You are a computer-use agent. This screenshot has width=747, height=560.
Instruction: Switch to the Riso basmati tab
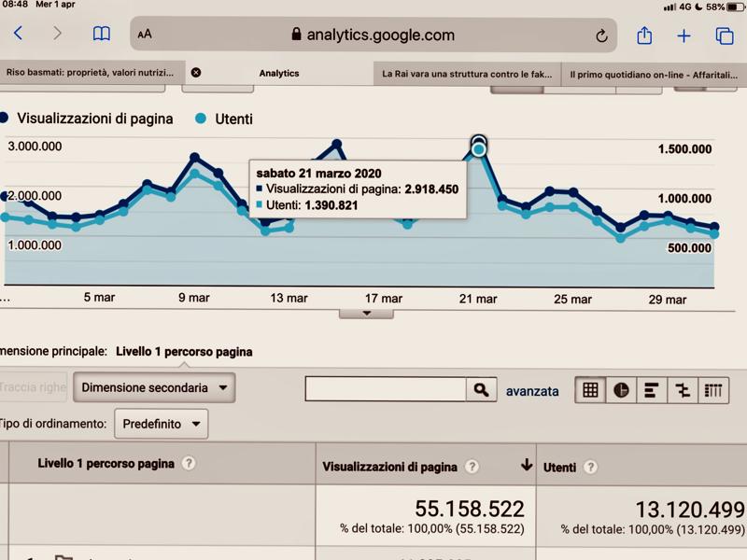point(92,73)
